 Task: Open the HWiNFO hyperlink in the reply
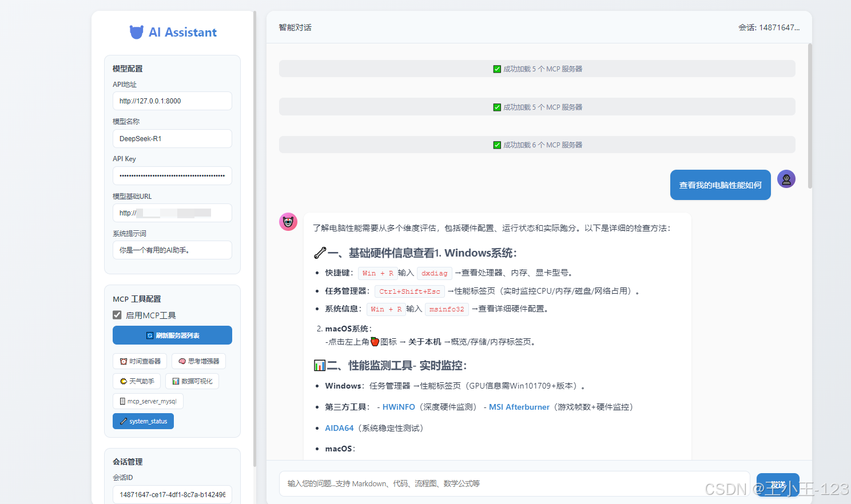click(399, 407)
